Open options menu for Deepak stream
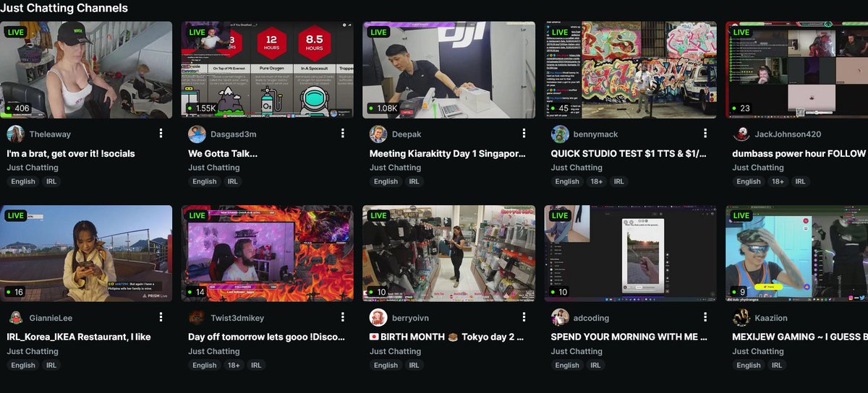 pyautogui.click(x=524, y=134)
